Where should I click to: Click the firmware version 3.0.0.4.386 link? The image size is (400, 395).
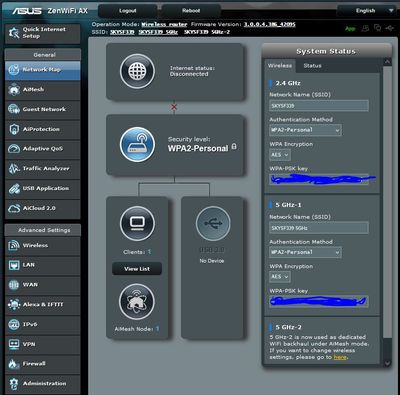tap(269, 24)
